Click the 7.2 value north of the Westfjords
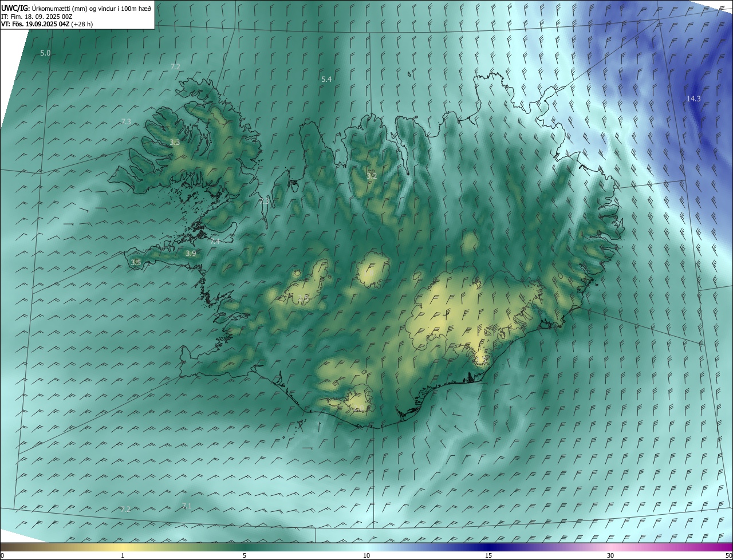The image size is (733, 560). pos(175,66)
